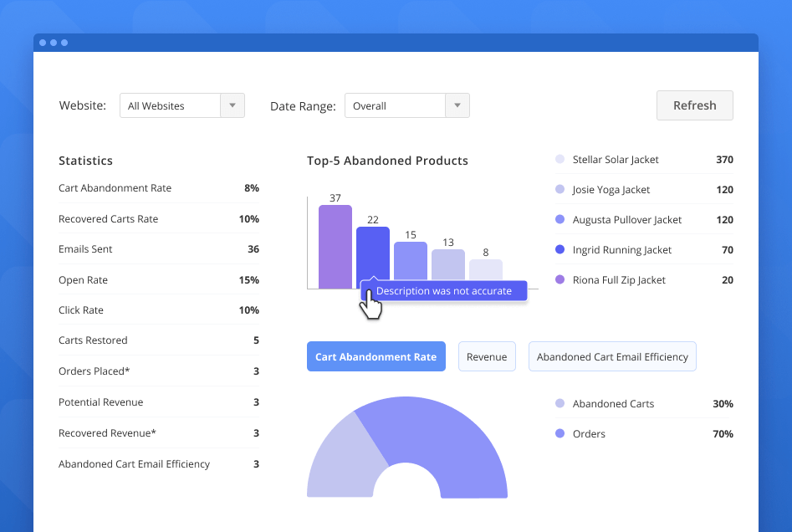
Task: Click the Riona Full Zip Jacket legend dot
Action: click(x=558, y=279)
